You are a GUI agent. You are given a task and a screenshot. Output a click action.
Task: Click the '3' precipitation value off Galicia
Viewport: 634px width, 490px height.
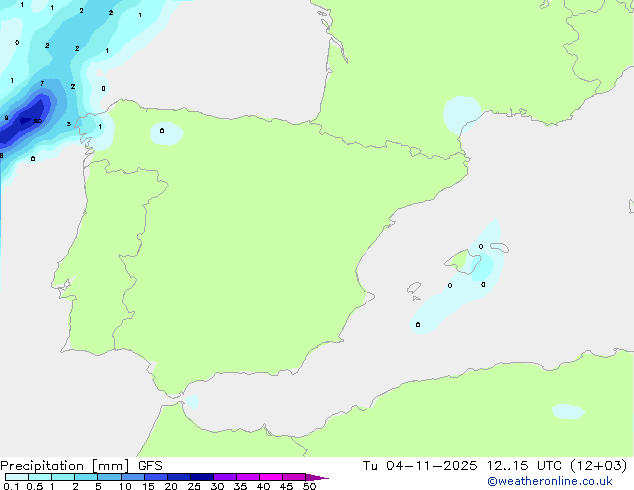(69, 124)
